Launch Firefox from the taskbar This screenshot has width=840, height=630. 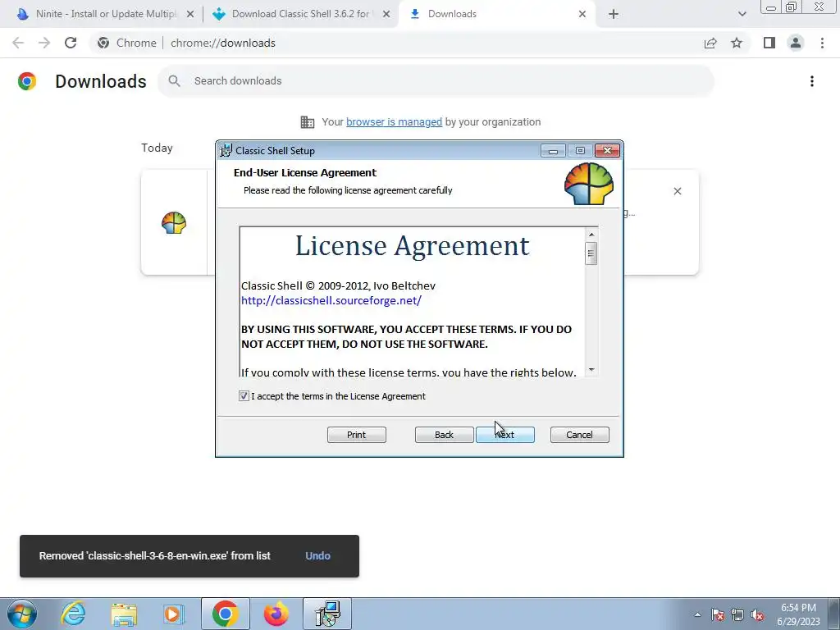pyautogui.click(x=276, y=614)
